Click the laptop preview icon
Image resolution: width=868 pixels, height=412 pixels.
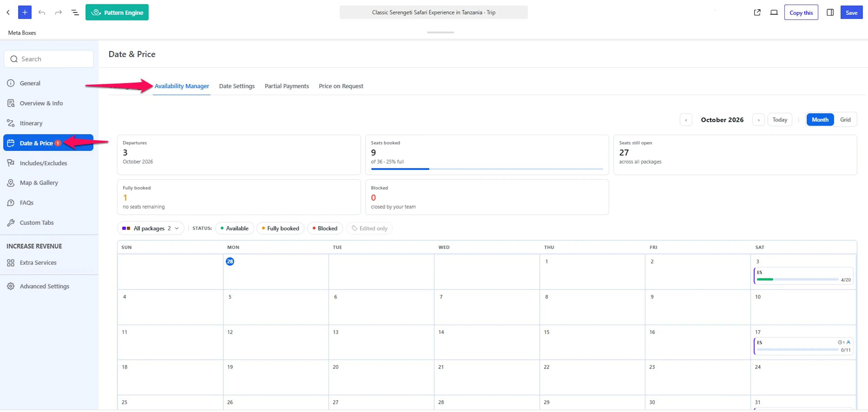click(774, 12)
